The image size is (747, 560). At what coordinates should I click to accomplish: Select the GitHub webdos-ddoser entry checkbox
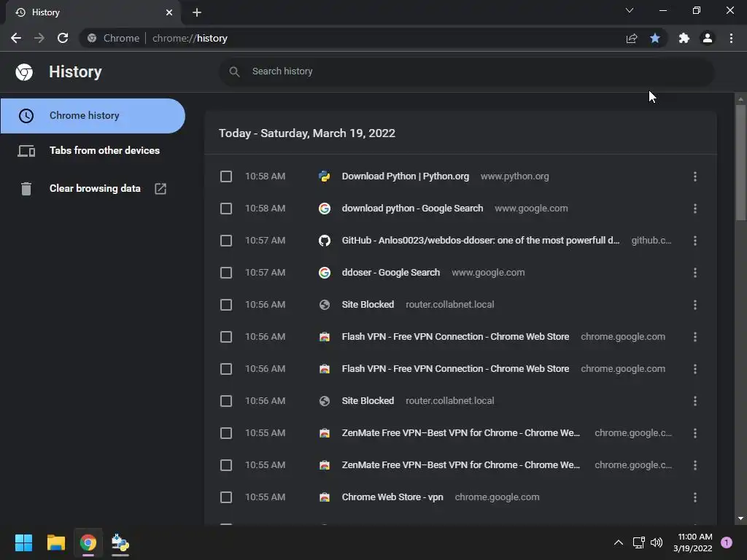(x=226, y=241)
